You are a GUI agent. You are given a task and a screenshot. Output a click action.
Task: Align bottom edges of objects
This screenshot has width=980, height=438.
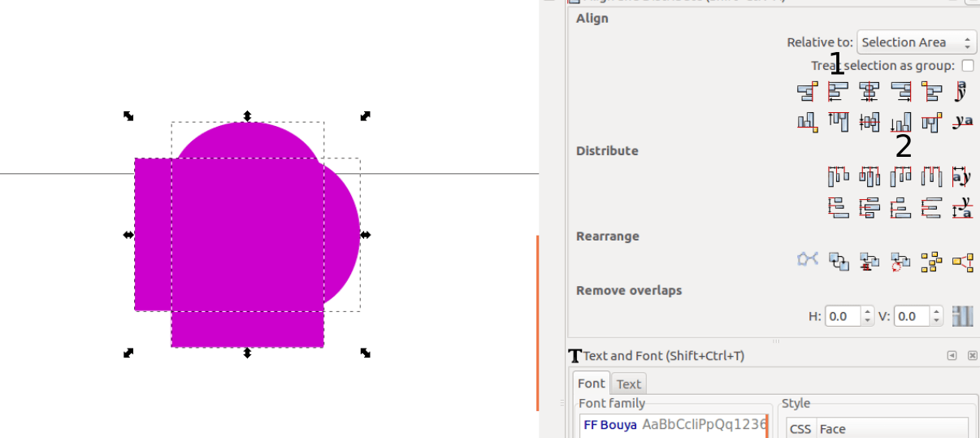pos(900,123)
